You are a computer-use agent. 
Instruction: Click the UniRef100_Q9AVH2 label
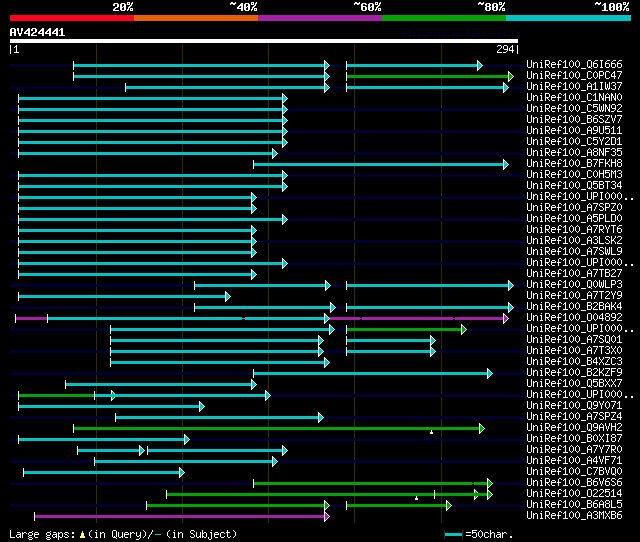pos(574,428)
